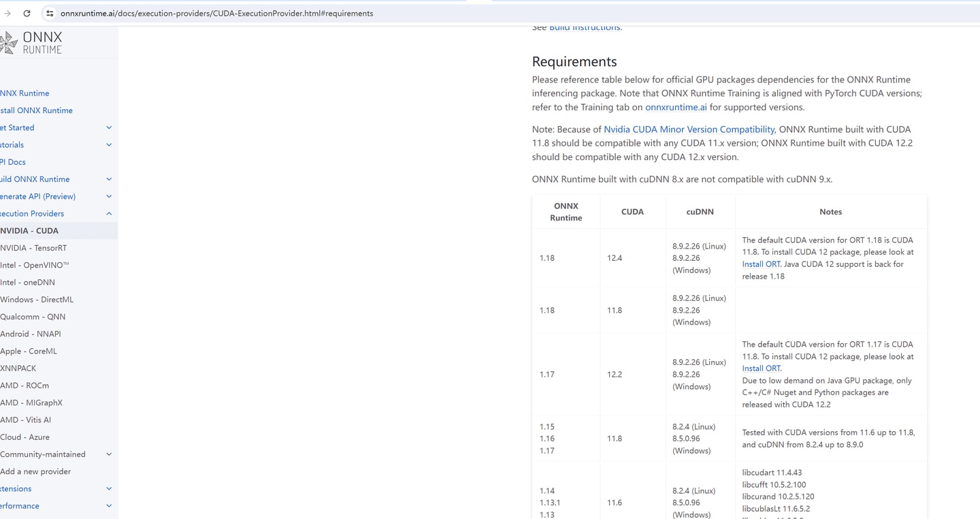The height and width of the screenshot is (519, 980).
Task: Click the forward navigation arrow
Action: (x=7, y=13)
